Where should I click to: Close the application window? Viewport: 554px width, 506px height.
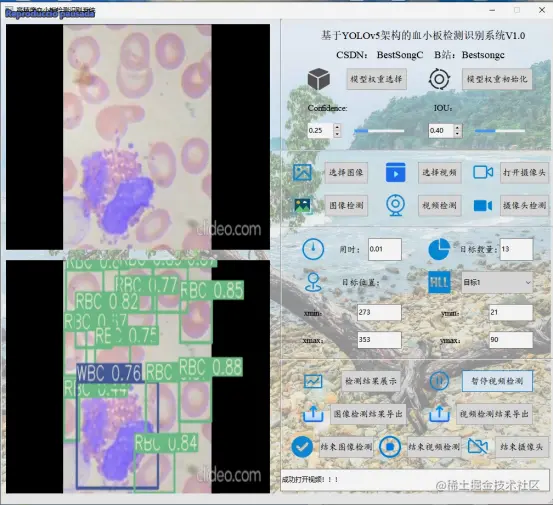(542, 10)
